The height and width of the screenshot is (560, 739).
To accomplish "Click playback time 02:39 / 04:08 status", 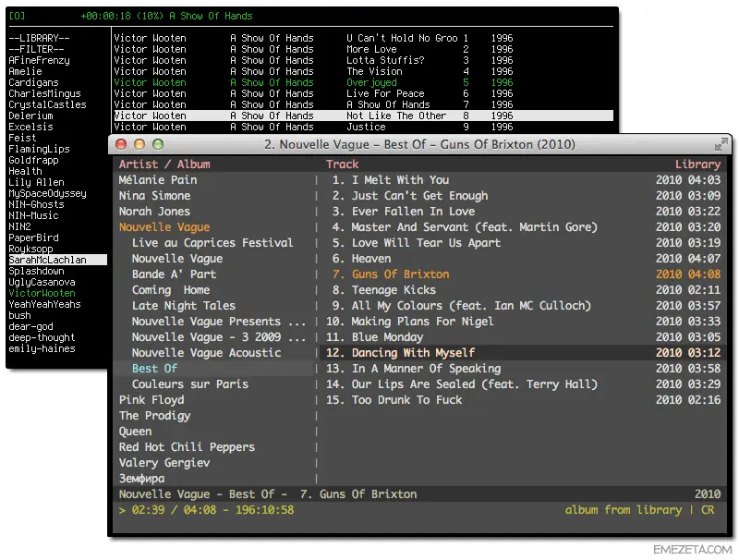I will [174, 510].
